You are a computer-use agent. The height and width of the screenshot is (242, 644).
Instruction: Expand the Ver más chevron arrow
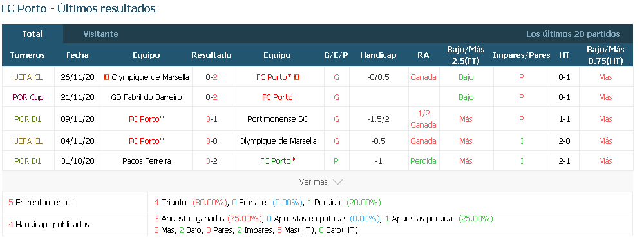(x=337, y=182)
